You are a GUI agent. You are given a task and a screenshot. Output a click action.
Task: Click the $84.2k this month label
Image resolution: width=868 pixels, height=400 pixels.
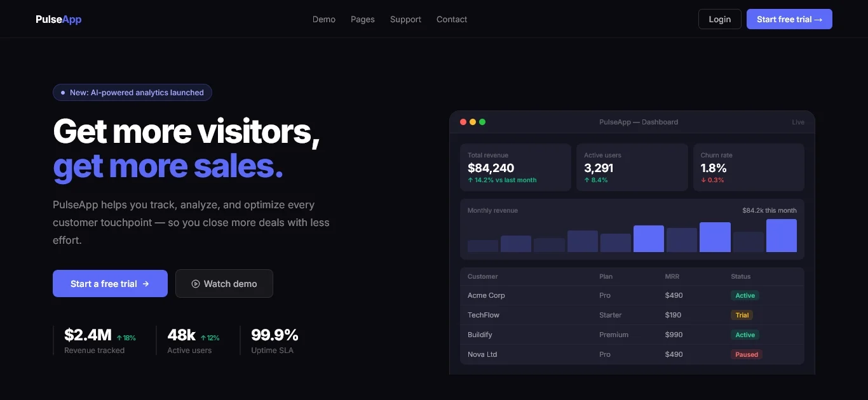click(x=770, y=210)
